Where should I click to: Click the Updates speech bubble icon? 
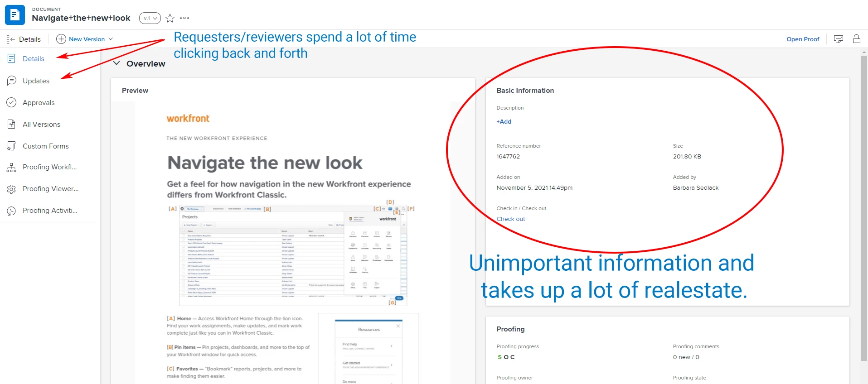pyautogui.click(x=11, y=81)
